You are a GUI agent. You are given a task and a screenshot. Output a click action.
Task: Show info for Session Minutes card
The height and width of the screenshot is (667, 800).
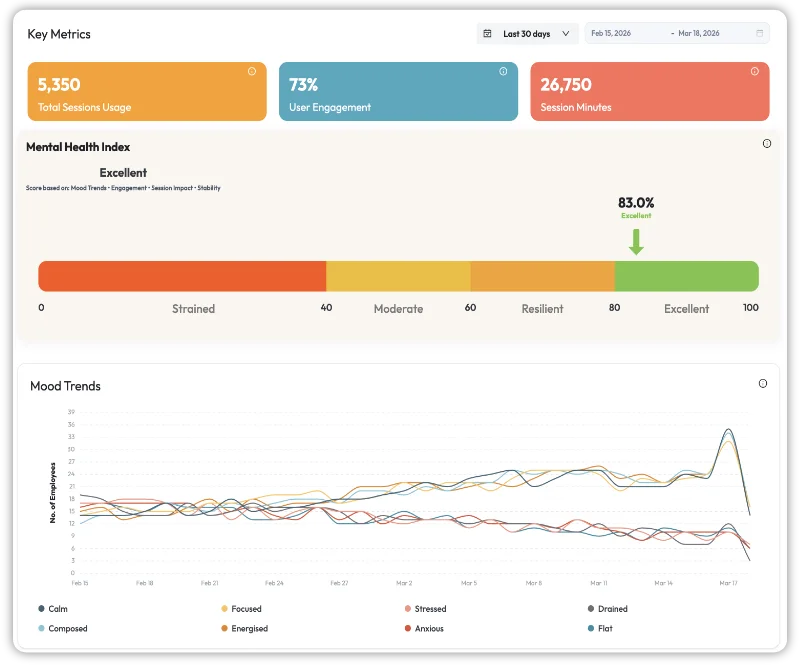tap(755, 71)
